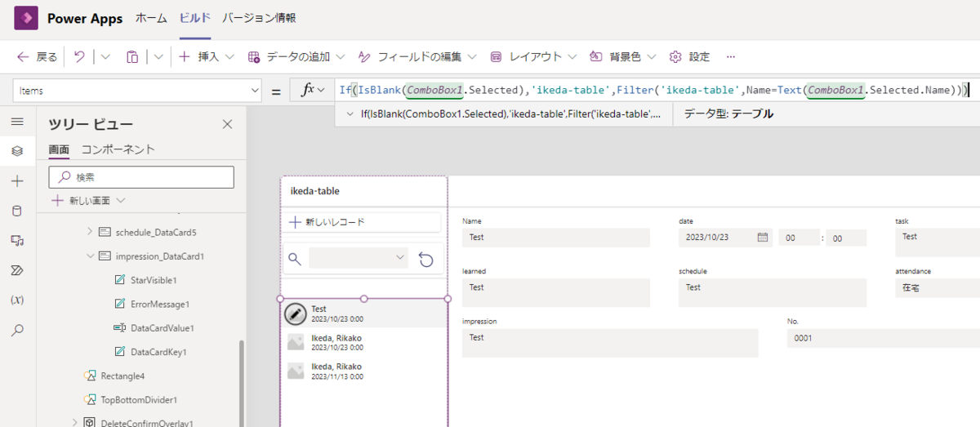Open the 背景色 color picker

coord(625,57)
